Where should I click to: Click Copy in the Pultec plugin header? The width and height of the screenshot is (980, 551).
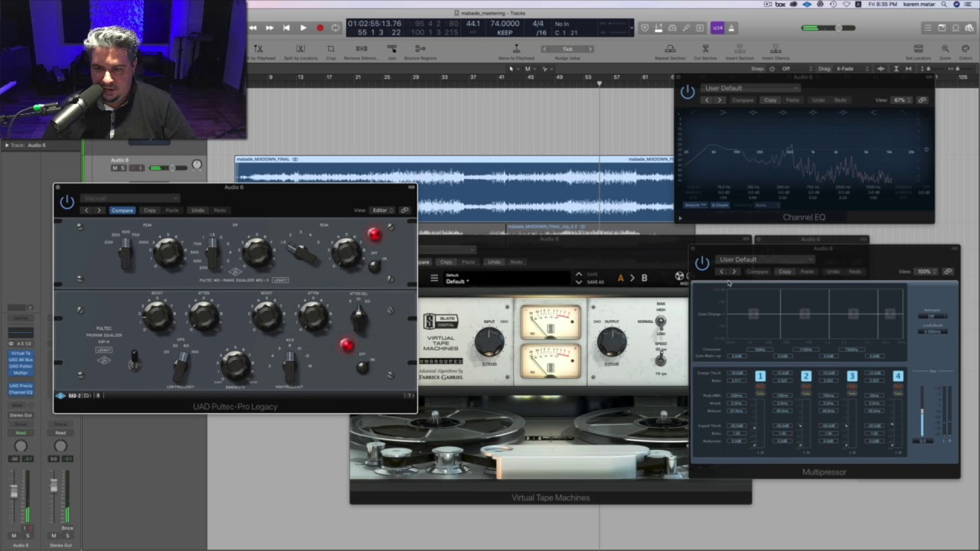[150, 210]
